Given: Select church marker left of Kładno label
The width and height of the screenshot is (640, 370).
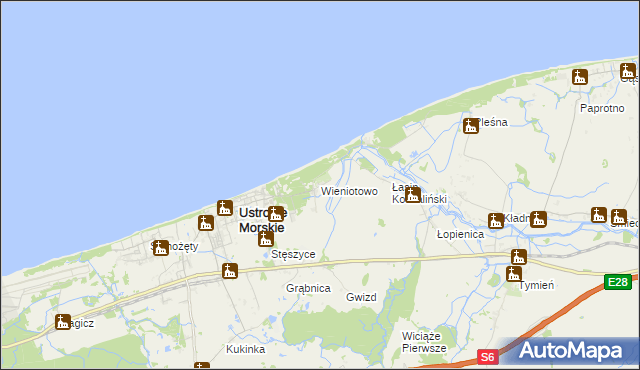Looking at the screenshot, I should tap(496, 221).
